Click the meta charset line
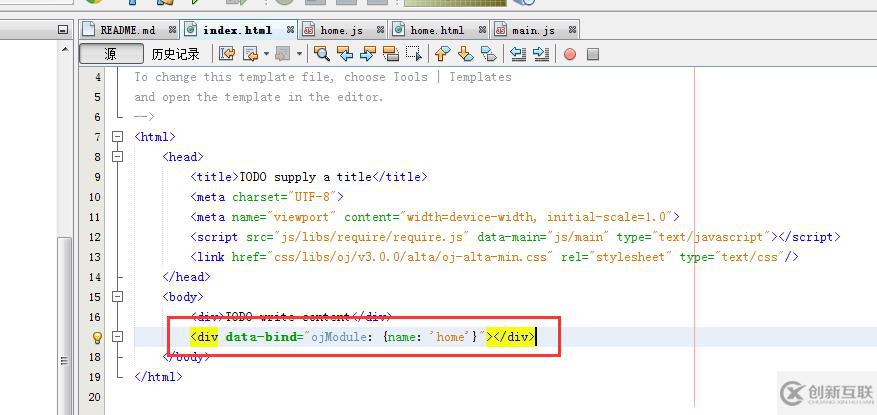 (267, 197)
